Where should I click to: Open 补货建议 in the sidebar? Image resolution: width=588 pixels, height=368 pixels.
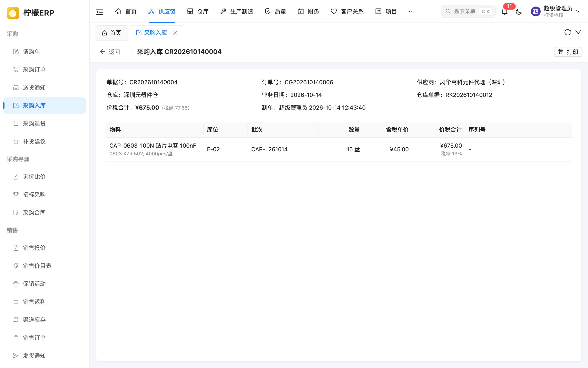click(45, 142)
